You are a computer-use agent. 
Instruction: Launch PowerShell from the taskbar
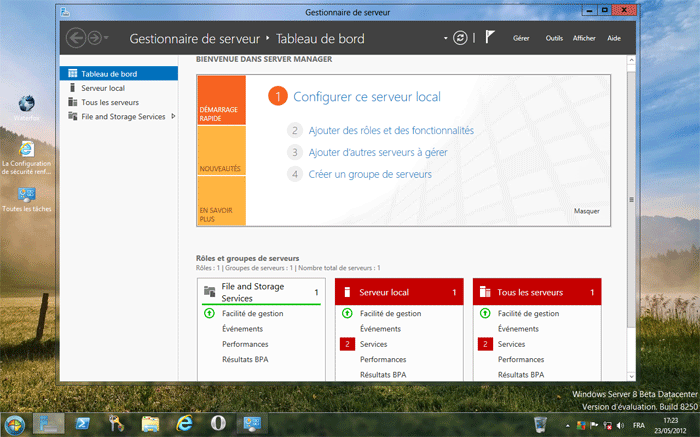pyautogui.click(x=83, y=424)
